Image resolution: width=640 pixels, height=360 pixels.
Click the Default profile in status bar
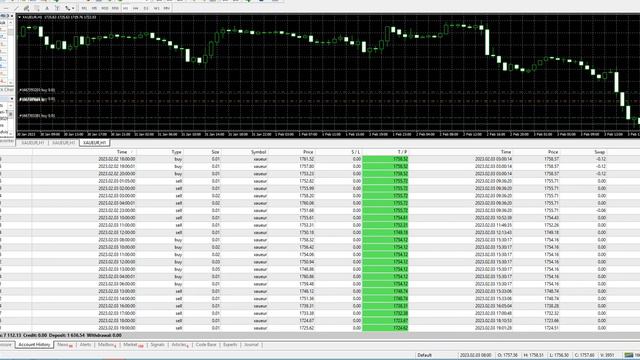[x=424, y=355]
